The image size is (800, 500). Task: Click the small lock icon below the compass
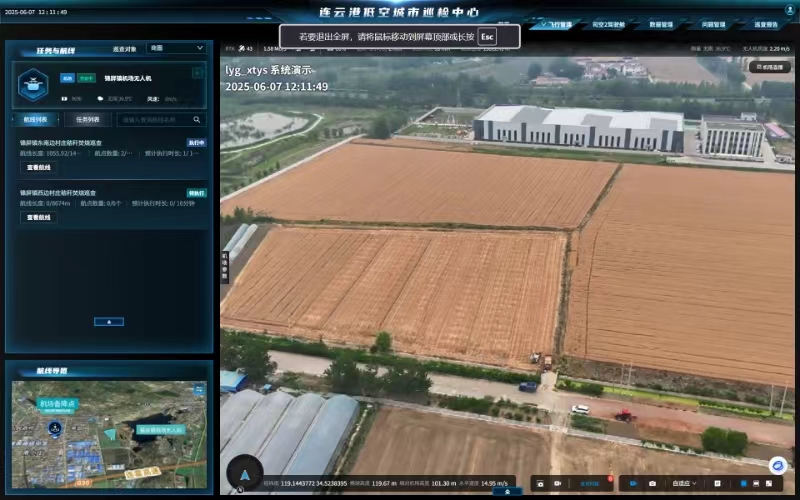coord(240,490)
